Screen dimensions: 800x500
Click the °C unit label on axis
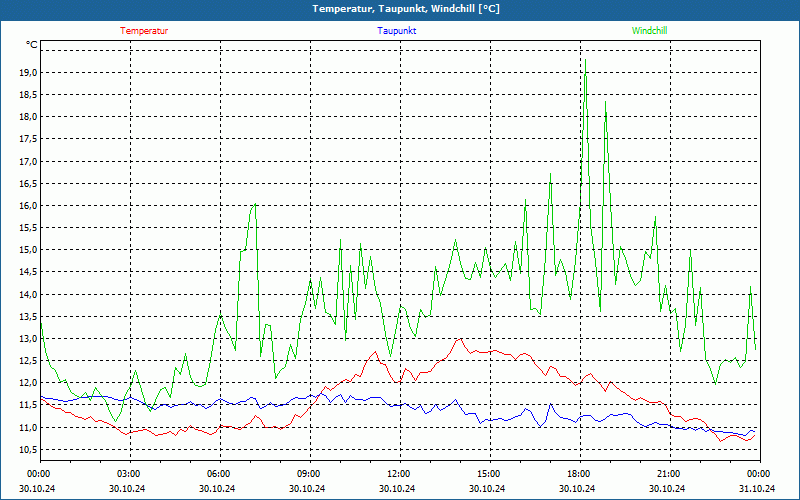[32, 45]
